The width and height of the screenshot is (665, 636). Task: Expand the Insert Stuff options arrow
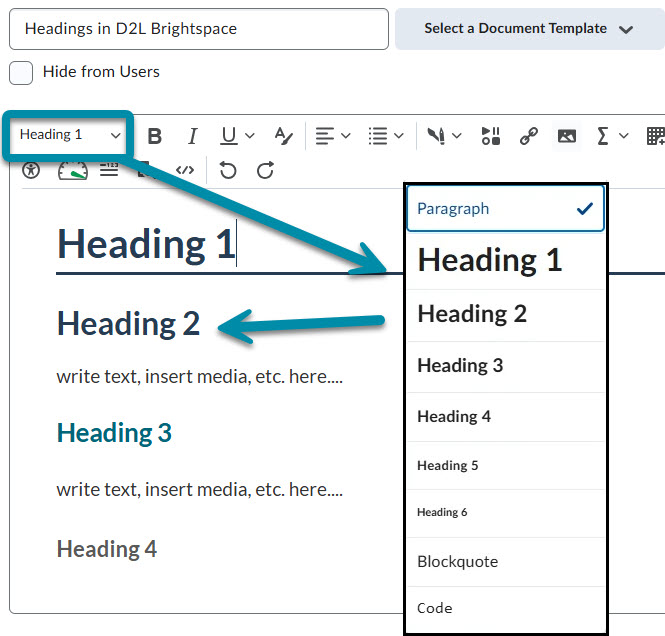[457, 136]
